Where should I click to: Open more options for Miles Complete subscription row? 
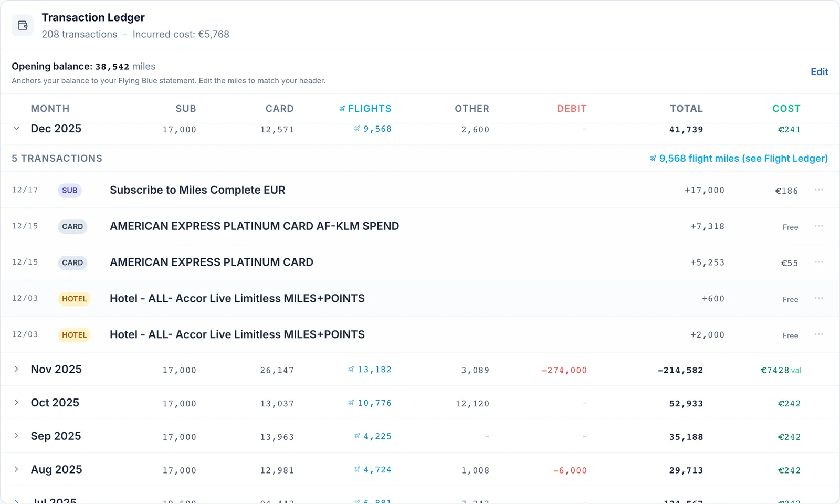point(818,190)
